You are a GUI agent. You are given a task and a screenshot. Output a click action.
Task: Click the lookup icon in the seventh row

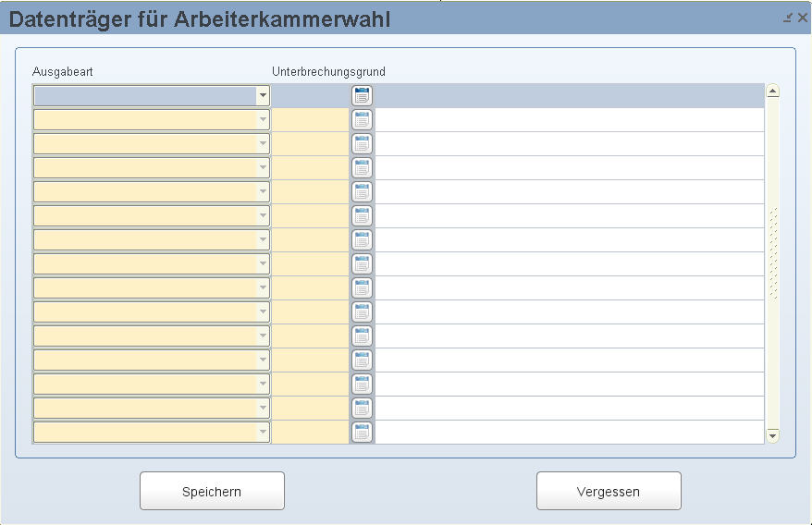point(362,239)
